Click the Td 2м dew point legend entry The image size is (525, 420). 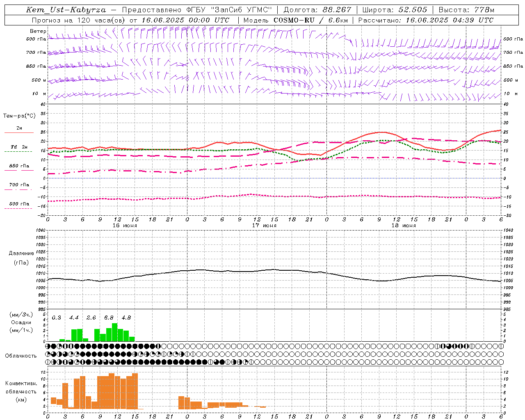(19, 147)
